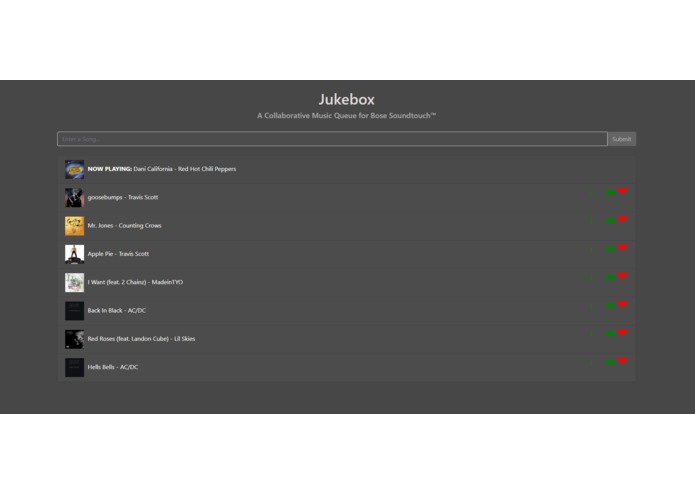The width and height of the screenshot is (695, 494).
Task: Select the 'Apple Pie - Travis Scott' text
Action: pos(118,254)
